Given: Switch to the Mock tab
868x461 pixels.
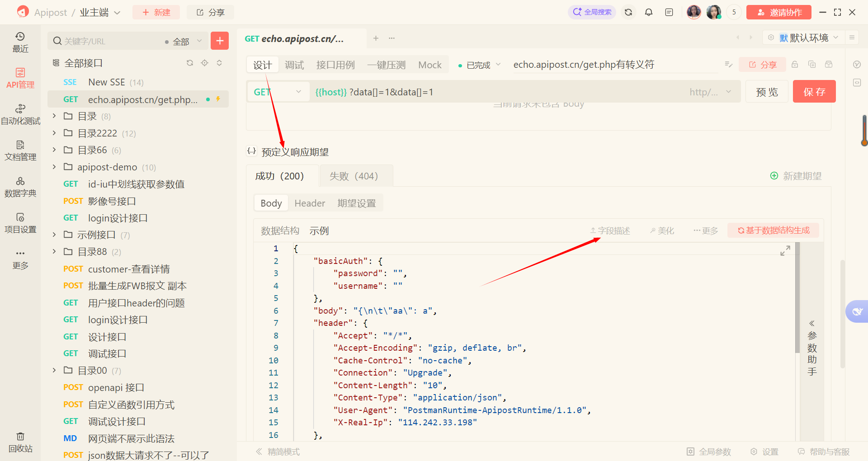Looking at the screenshot, I should click(430, 65).
